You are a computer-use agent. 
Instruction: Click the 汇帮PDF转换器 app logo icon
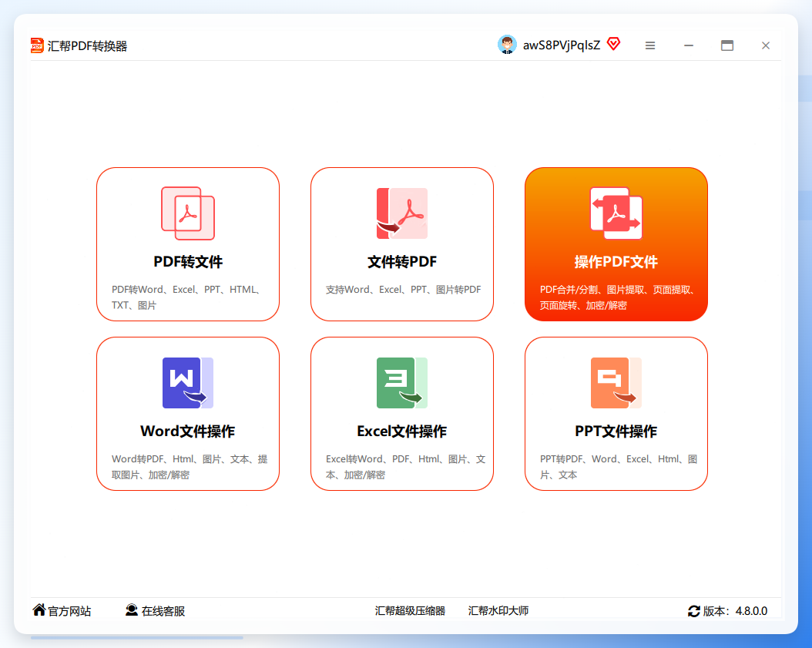[x=37, y=45]
